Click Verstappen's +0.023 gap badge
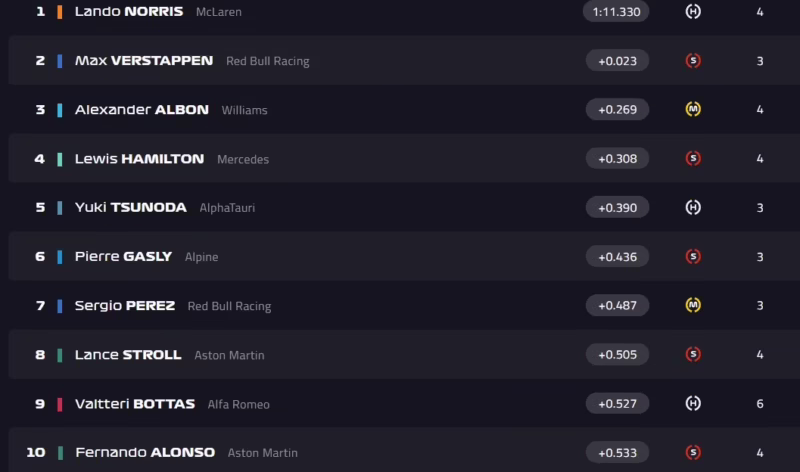 point(617,61)
